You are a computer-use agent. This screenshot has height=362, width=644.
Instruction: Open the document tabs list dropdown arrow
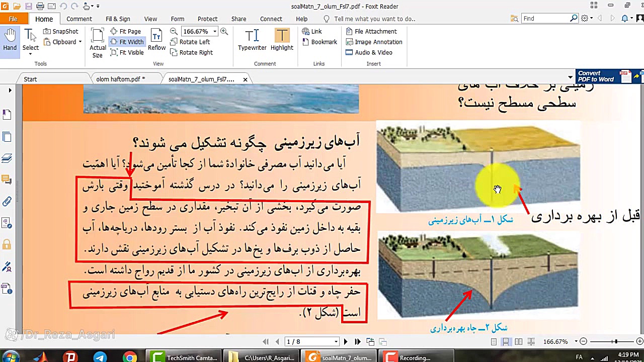pos(570,78)
